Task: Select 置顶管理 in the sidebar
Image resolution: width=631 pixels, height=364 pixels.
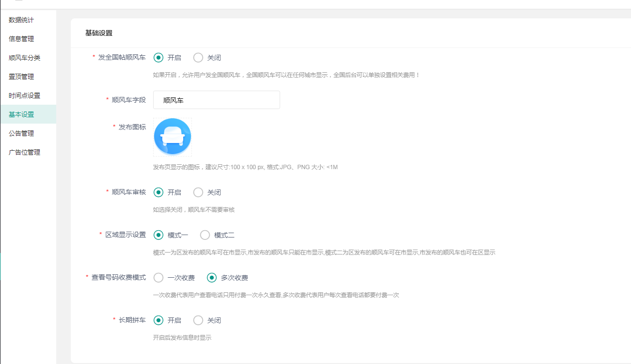Action: coord(21,77)
